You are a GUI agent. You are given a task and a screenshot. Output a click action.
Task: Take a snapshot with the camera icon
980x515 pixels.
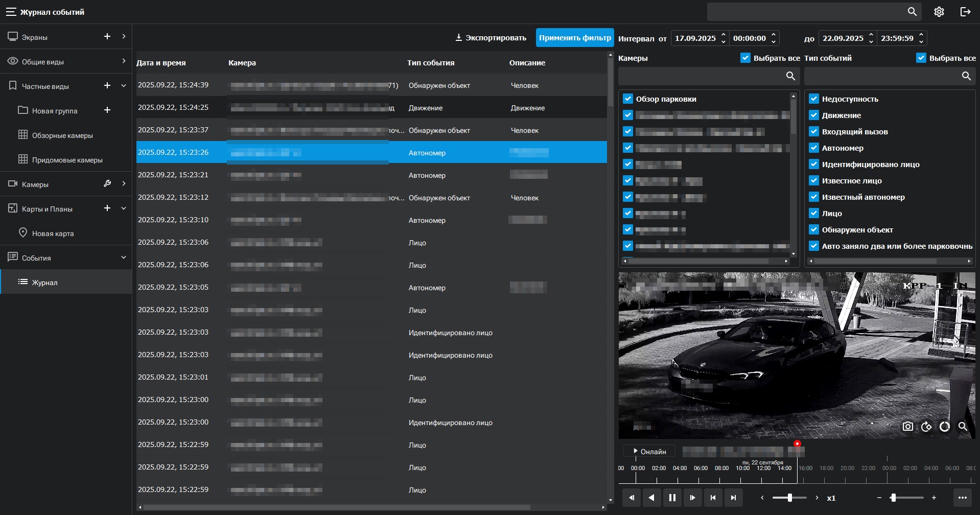[x=907, y=427]
